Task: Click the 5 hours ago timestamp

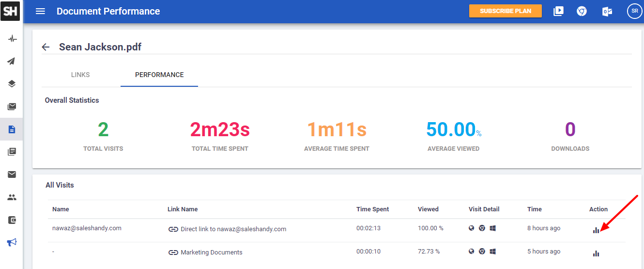Action: pos(544,251)
